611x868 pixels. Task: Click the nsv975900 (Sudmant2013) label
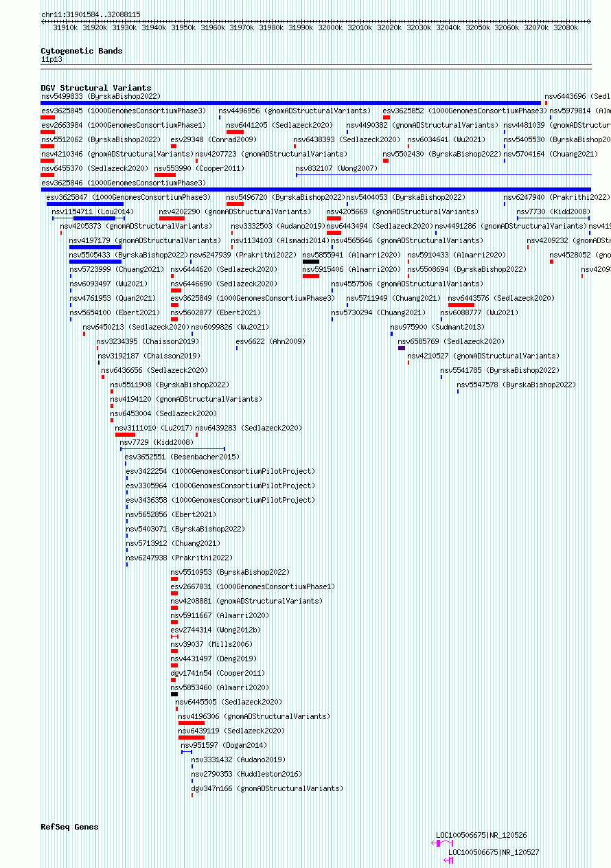point(437,327)
